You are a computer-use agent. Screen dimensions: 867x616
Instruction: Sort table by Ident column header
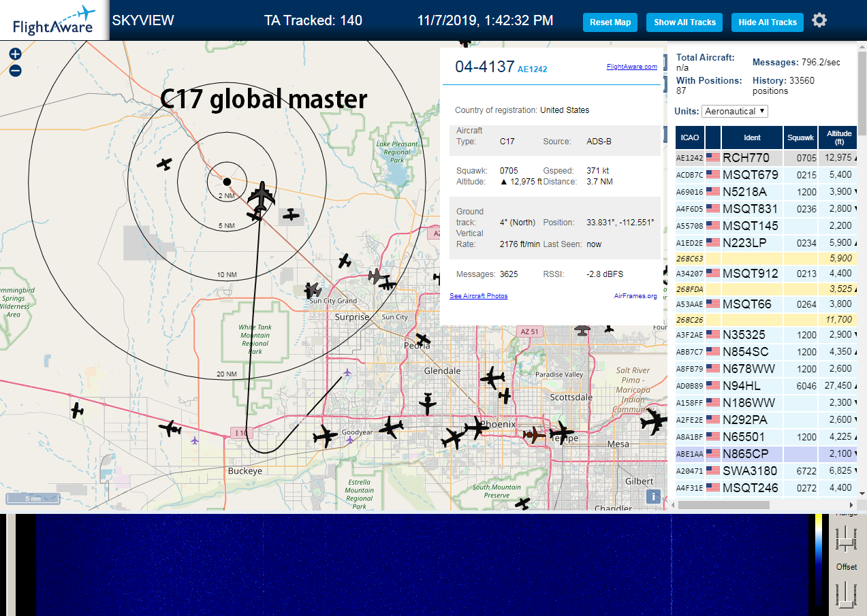752,137
